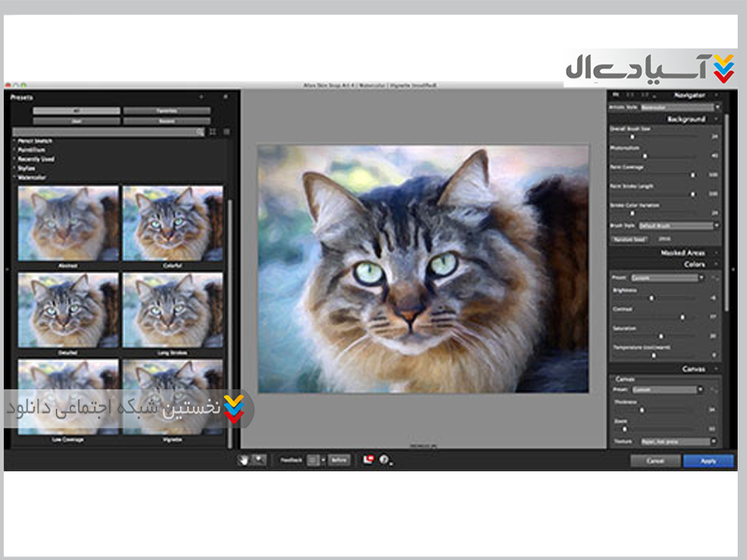Image resolution: width=747 pixels, height=560 pixels.
Task: Open the Canvas section header
Action: point(692,369)
